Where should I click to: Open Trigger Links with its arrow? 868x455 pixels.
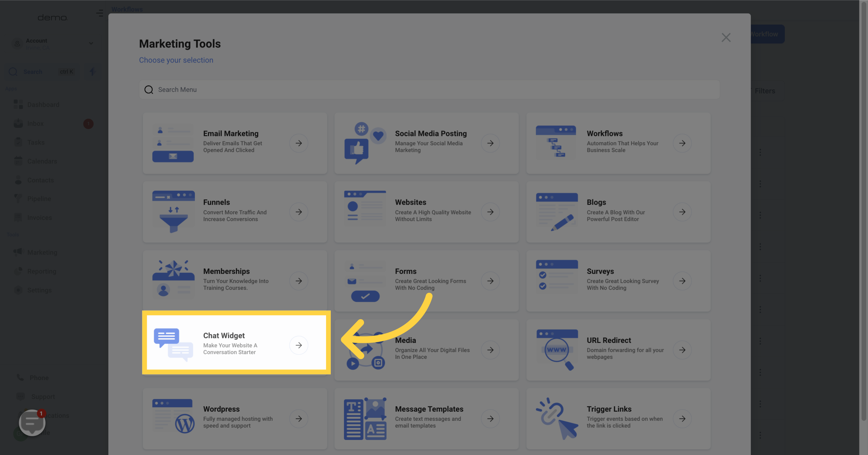tap(682, 419)
